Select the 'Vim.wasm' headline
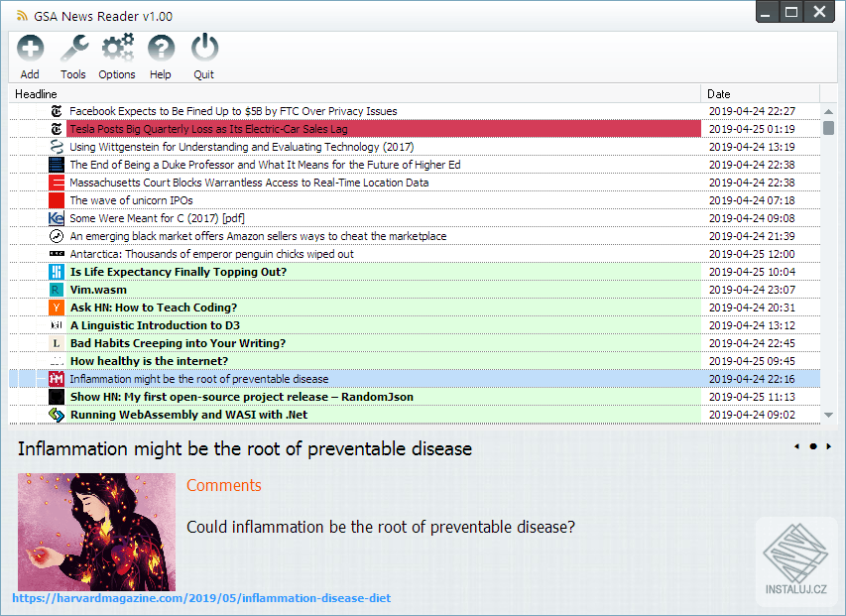Image resolution: width=846 pixels, height=616 pixels. click(98, 290)
